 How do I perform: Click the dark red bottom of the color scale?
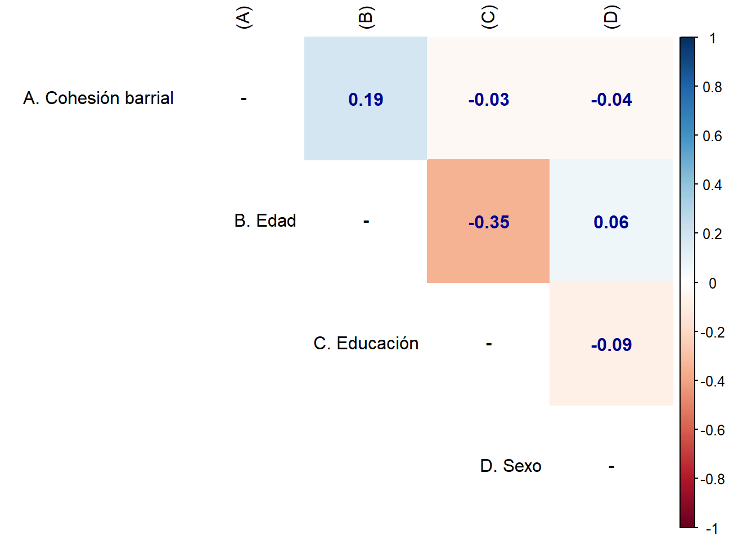pyautogui.click(x=687, y=522)
